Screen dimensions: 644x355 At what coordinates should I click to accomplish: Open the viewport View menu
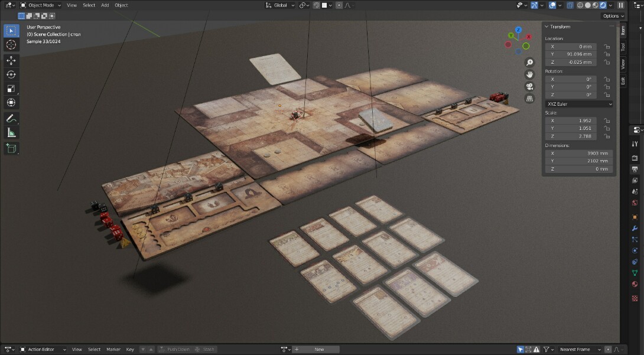pyautogui.click(x=72, y=5)
